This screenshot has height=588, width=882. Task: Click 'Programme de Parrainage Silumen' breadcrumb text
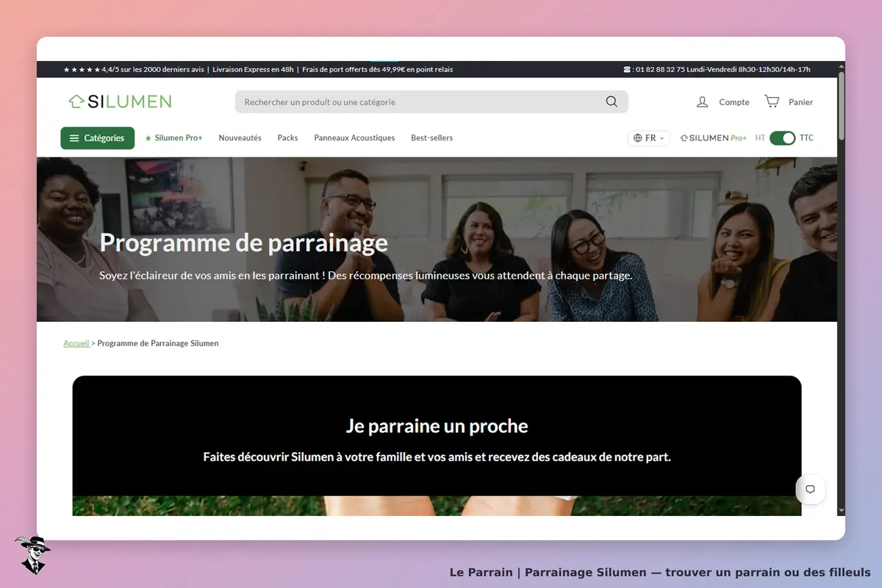(x=158, y=343)
